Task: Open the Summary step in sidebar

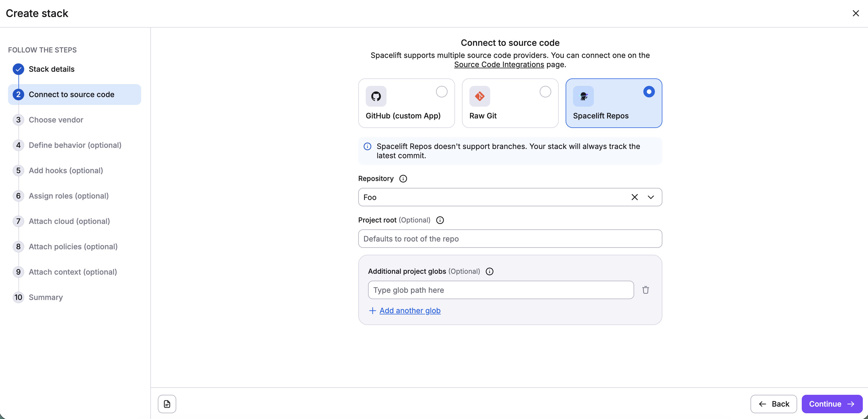Action: click(x=46, y=297)
